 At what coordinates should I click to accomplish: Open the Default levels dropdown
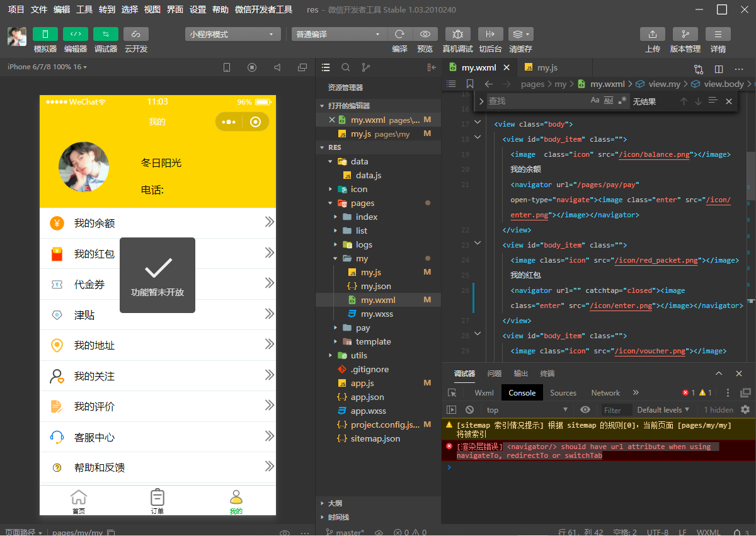point(663,409)
